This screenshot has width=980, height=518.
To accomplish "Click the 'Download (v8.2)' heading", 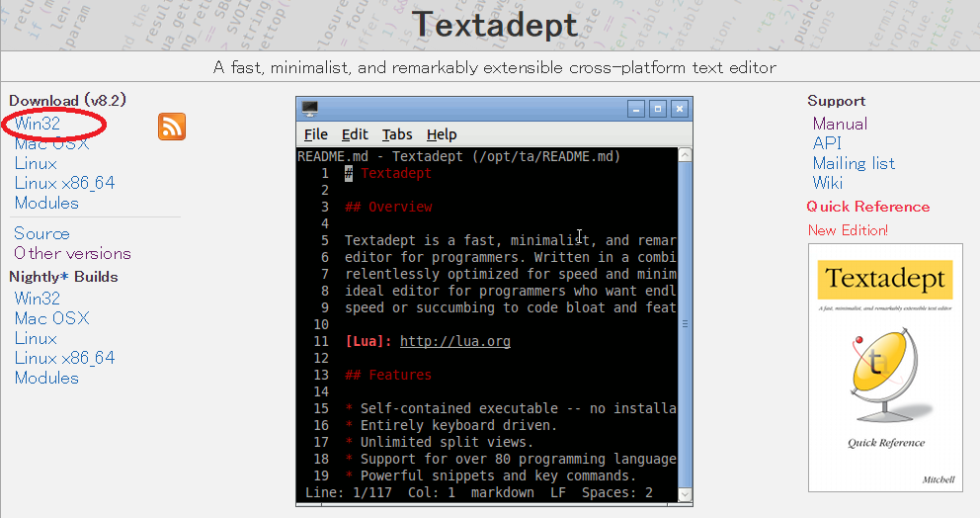I will coord(67,100).
